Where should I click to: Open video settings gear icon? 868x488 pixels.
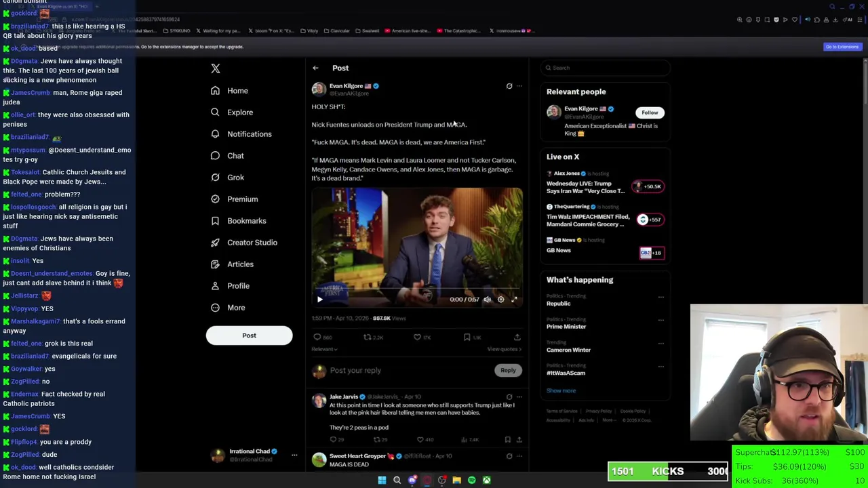point(500,299)
